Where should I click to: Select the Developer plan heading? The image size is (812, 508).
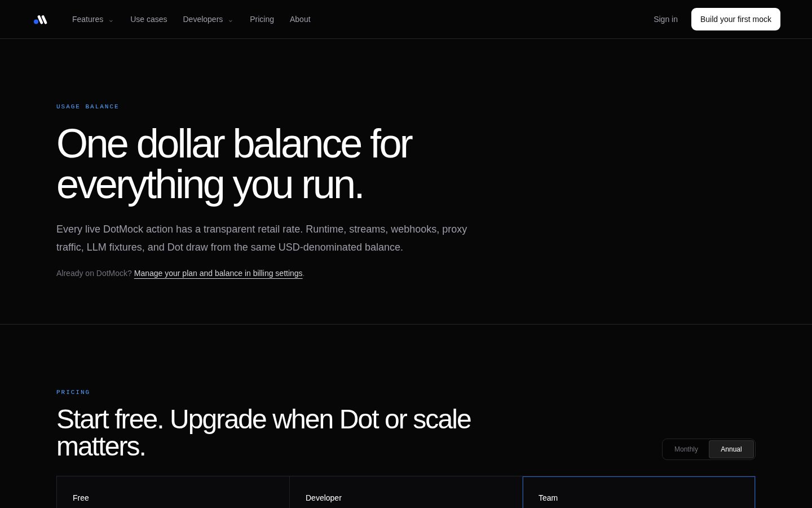pos(324,498)
